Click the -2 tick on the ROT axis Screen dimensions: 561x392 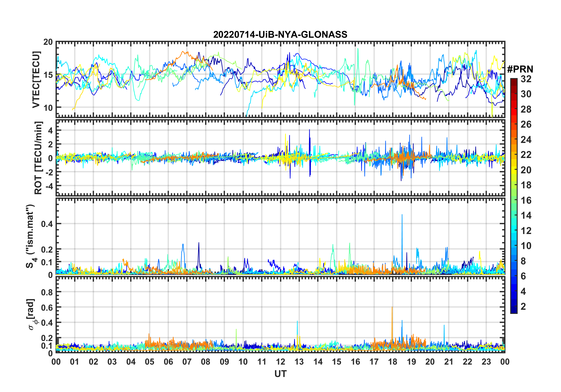[50, 172]
